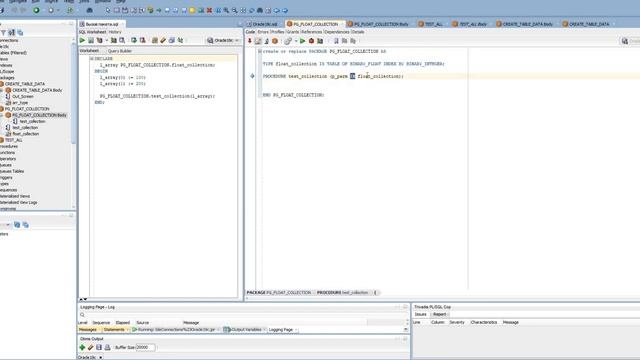Click the SQL History icon in worksheet toolbar

click(172, 40)
